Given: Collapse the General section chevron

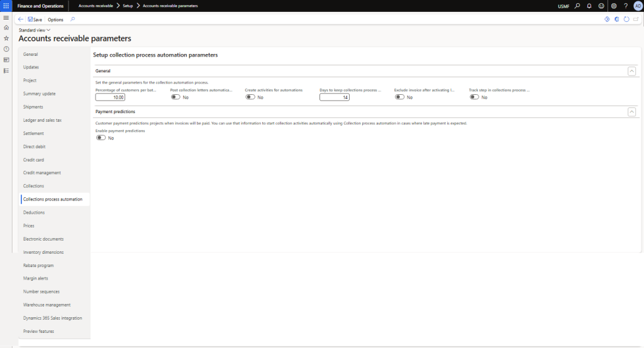Looking at the screenshot, I should coord(631,71).
